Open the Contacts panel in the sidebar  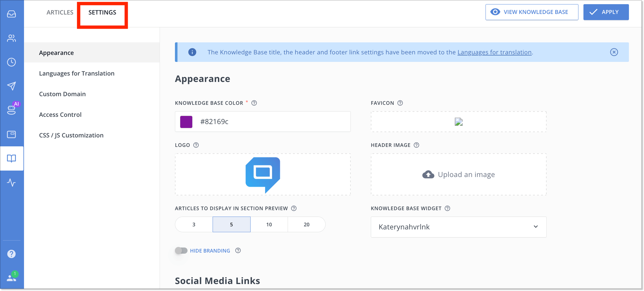pyautogui.click(x=11, y=38)
